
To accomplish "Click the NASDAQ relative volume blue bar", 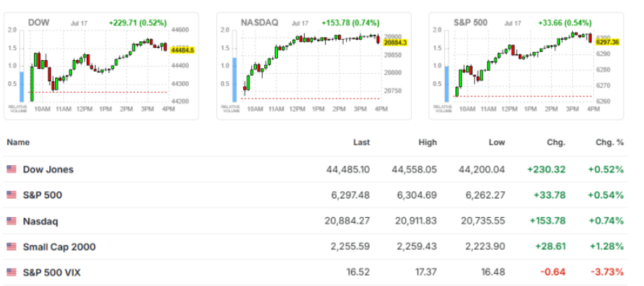I will tap(234, 80).
